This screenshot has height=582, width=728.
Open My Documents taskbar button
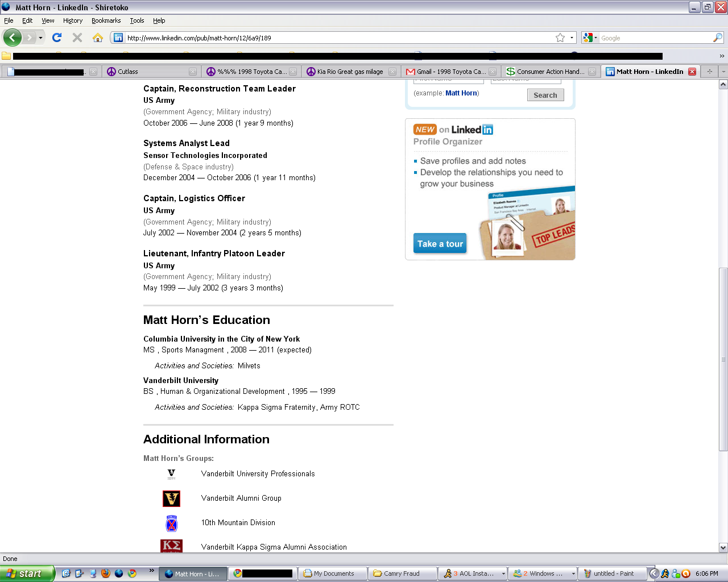332,573
